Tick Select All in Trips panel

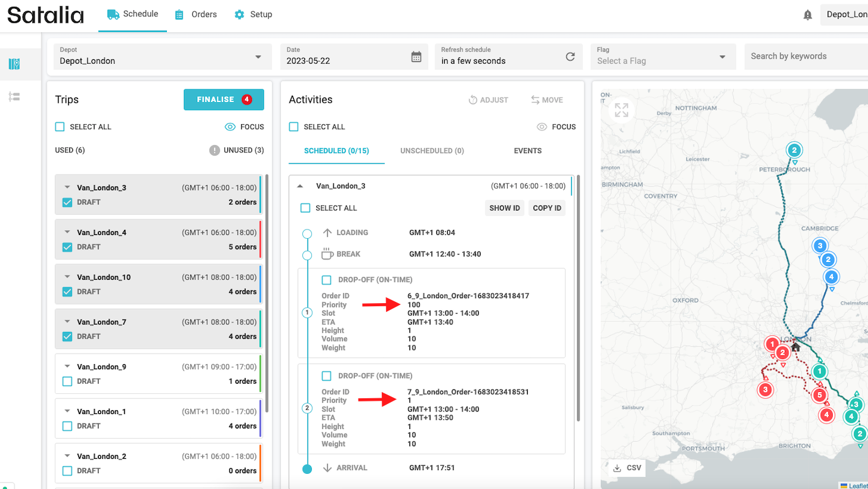click(60, 127)
